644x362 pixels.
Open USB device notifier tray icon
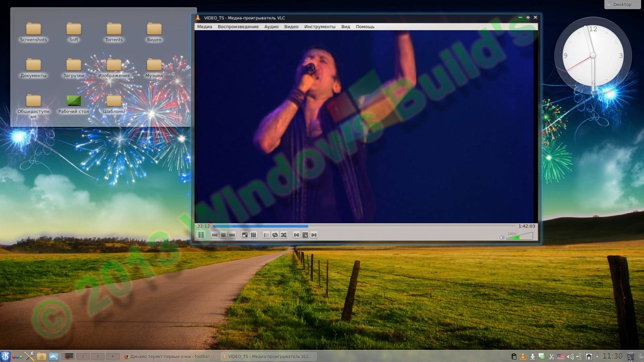point(580,356)
